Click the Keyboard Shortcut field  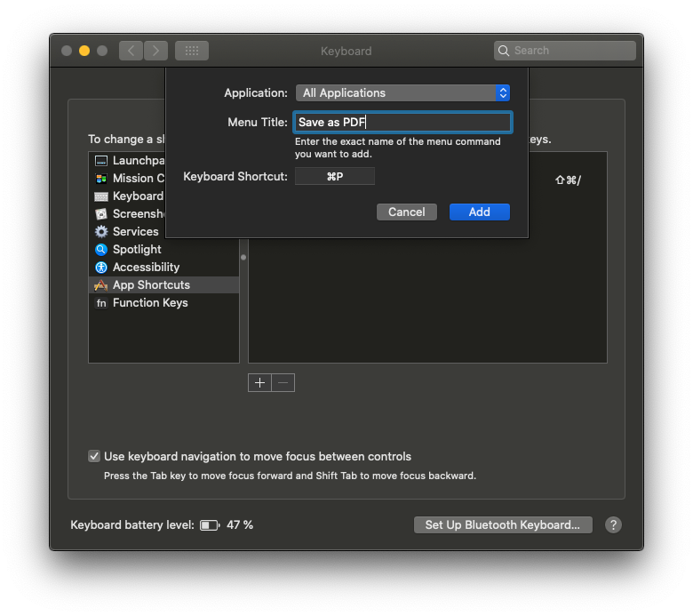coord(335,176)
